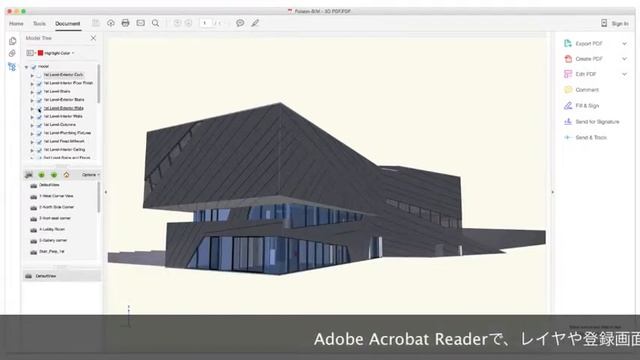The image size is (640, 360).
Task: Expand the 1st Level-Fixed Millwork node
Action: click(32, 142)
